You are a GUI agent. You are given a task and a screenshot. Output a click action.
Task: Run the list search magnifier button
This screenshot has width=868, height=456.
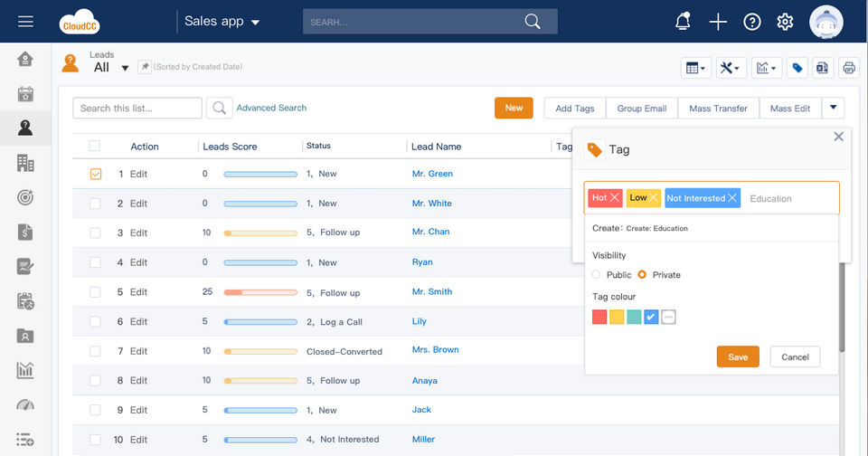point(219,108)
